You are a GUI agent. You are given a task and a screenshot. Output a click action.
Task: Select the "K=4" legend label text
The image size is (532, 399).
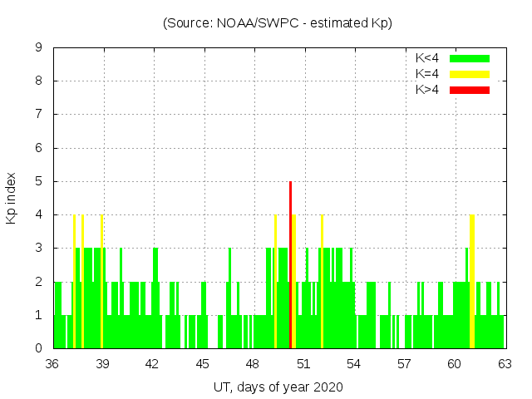click(x=427, y=74)
